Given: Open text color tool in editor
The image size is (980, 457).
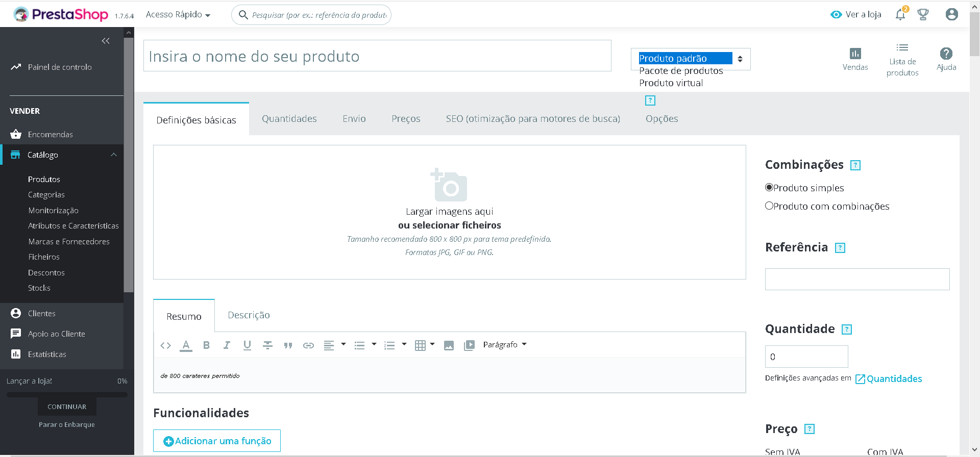Looking at the screenshot, I should [x=186, y=345].
